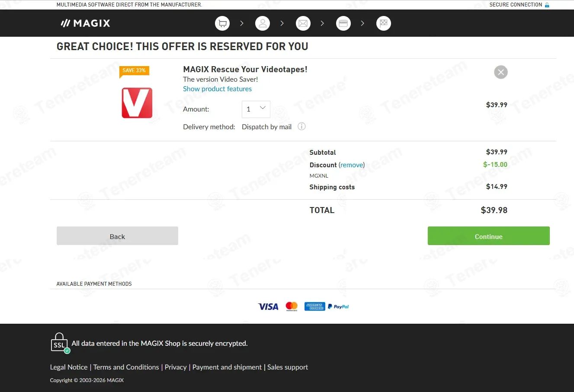574x392 pixels.
Task: Open the Amount quantity dropdown
Action: tap(256, 109)
